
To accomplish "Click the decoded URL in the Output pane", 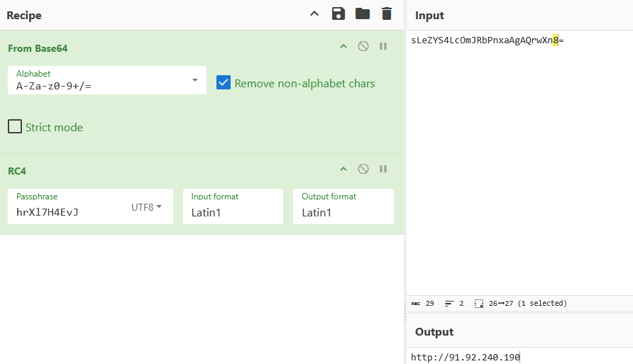I will (465, 357).
